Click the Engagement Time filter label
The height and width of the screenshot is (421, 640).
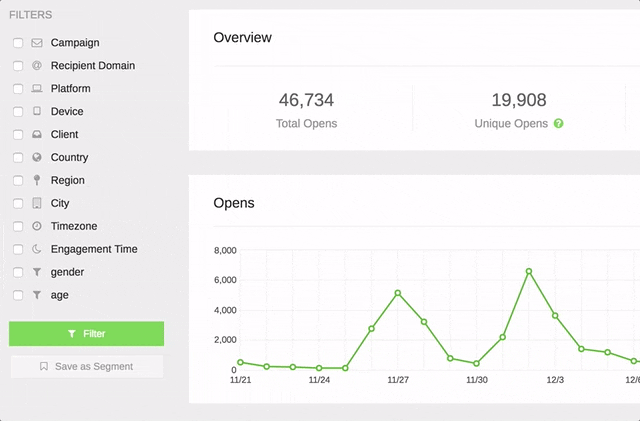coord(94,249)
